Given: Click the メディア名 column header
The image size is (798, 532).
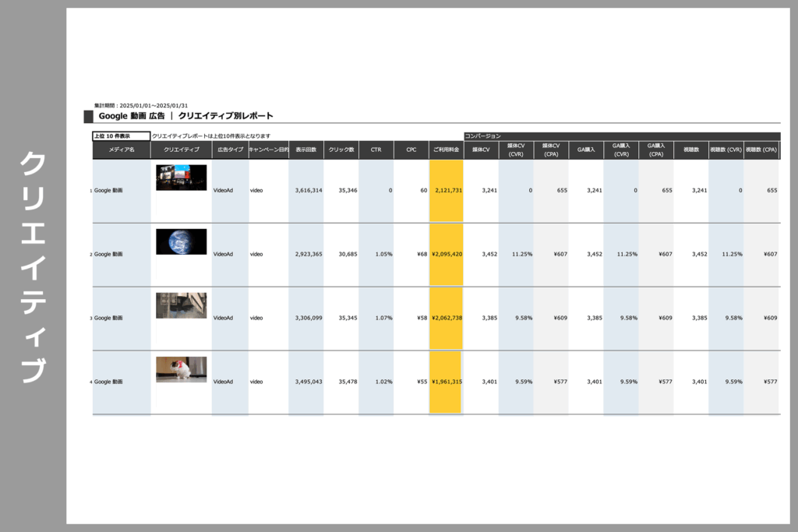Looking at the screenshot, I should 122,150.
